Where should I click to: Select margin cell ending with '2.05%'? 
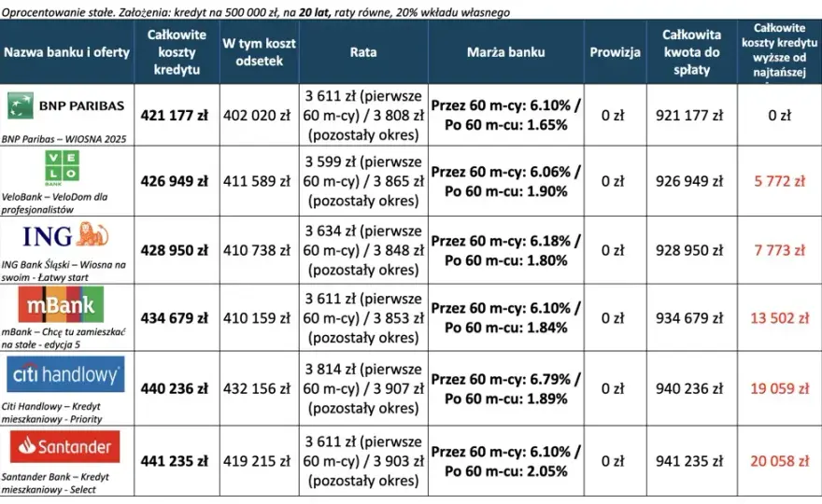point(506,461)
